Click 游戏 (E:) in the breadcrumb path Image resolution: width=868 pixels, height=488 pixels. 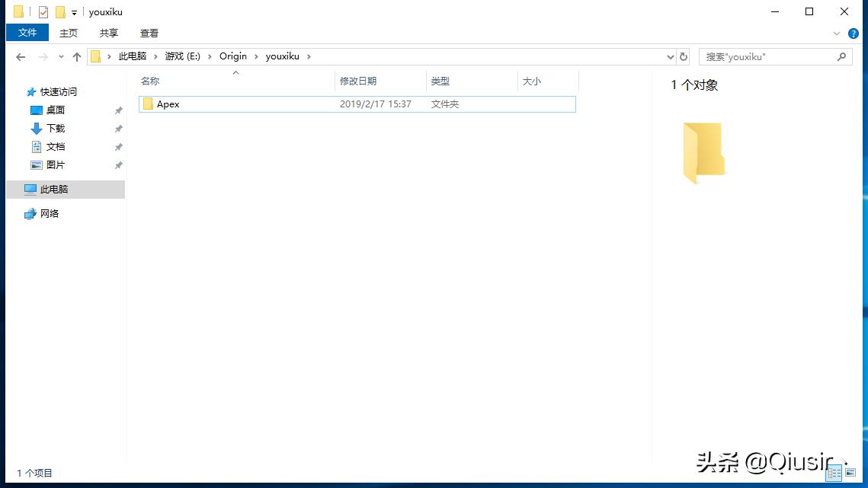pyautogui.click(x=183, y=56)
